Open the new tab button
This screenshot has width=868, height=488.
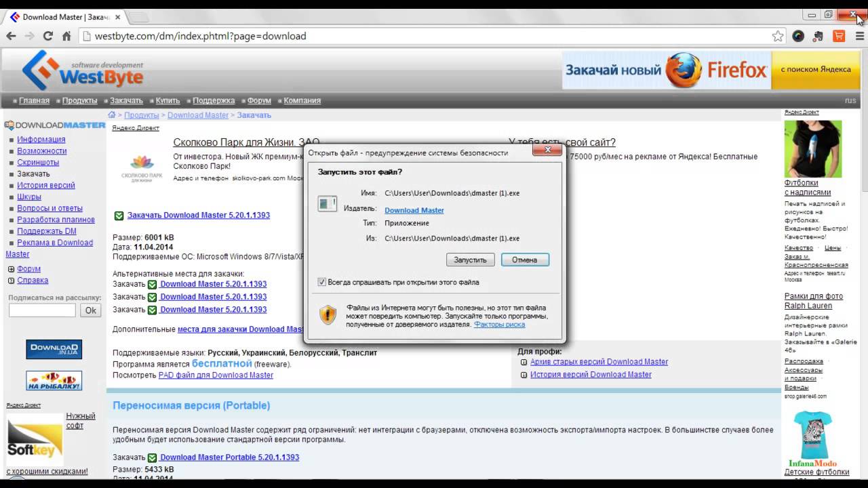tap(138, 16)
